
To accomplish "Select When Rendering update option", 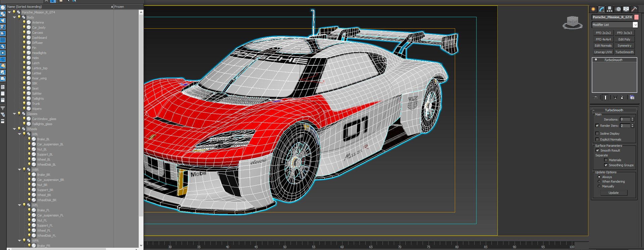I will pyautogui.click(x=599, y=182).
